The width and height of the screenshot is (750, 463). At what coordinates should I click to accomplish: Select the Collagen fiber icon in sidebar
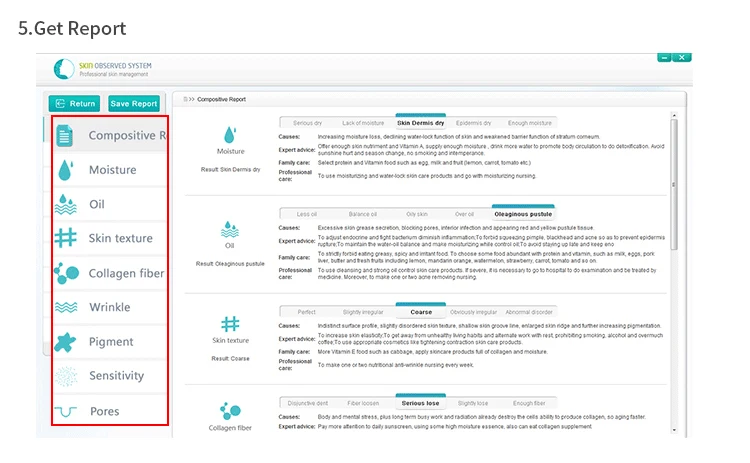point(66,273)
